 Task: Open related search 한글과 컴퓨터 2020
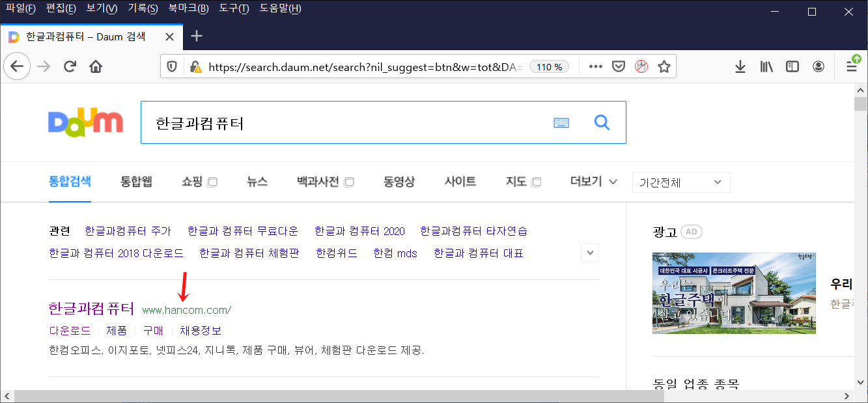coord(359,230)
